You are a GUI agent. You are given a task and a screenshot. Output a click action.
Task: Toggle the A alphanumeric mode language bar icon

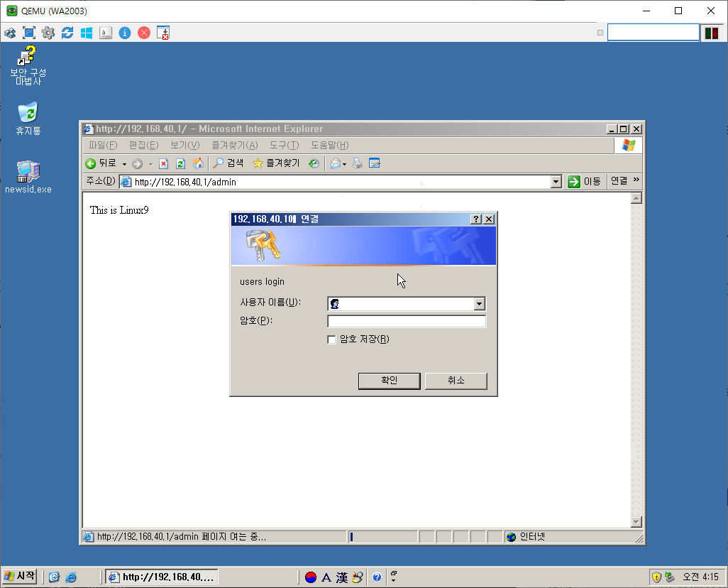pyautogui.click(x=326, y=577)
